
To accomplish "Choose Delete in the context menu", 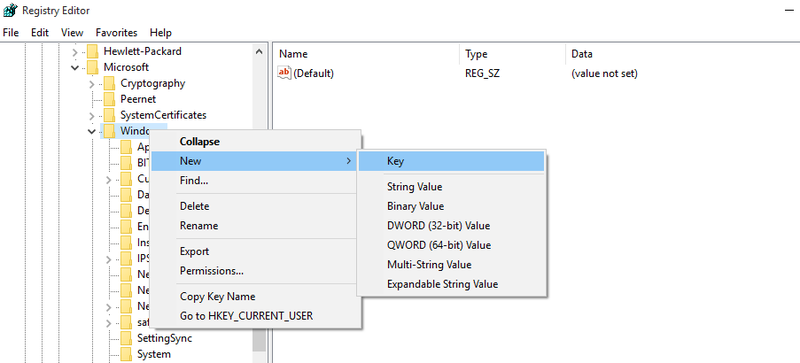I will pyautogui.click(x=256, y=206).
